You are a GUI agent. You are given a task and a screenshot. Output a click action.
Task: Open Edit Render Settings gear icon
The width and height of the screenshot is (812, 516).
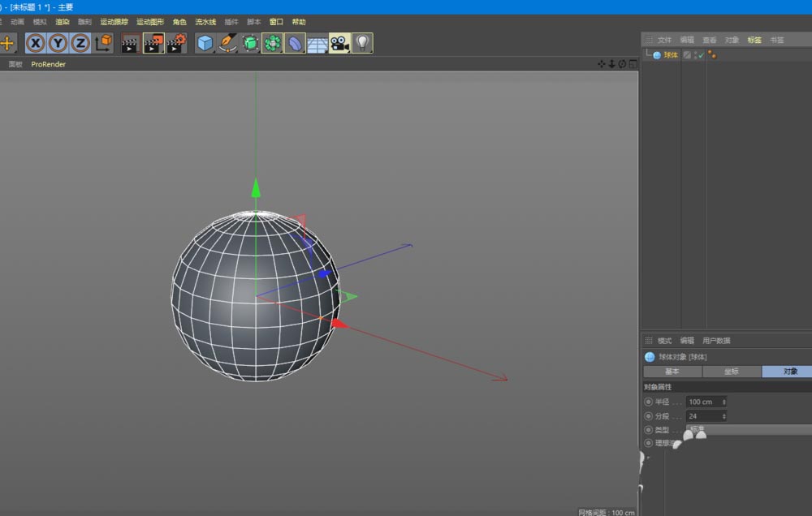[x=176, y=44]
